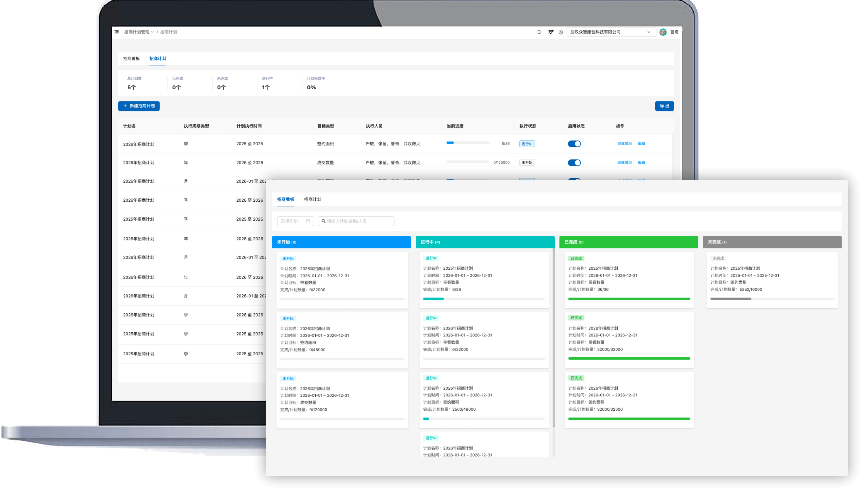Click the 计划名 column header
This screenshot has height=496, width=868.
(x=129, y=126)
